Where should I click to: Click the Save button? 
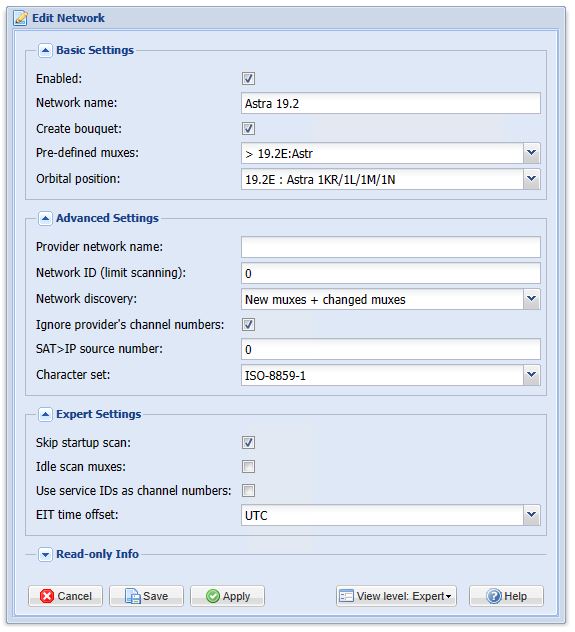146,596
